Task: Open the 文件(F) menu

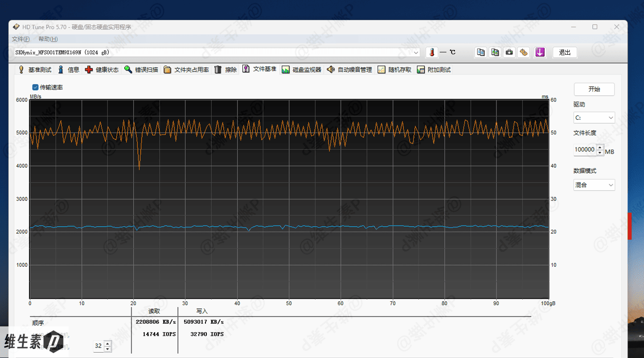Action: tap(21, 39)
